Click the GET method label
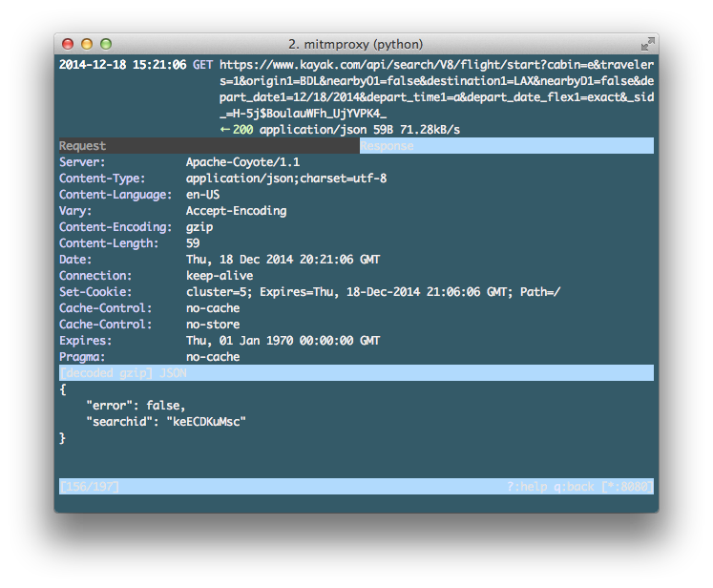Viewport: 713px width, 588px height. click(203, 65)
